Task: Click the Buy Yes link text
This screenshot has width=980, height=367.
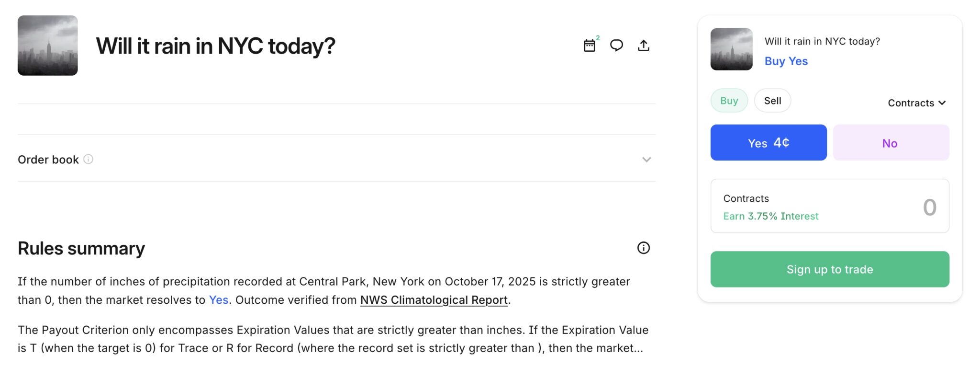Action: click(x=786, y=61)
